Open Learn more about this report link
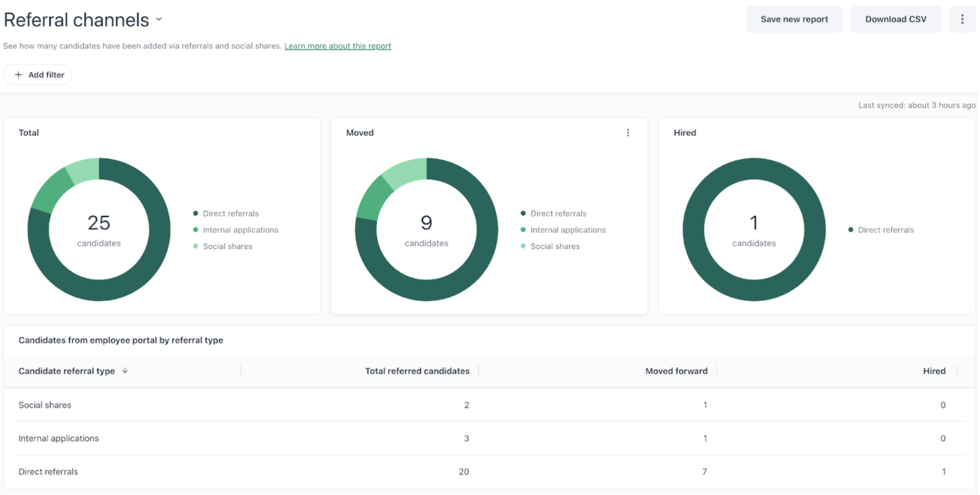Image resolution: width=980 pixels, height=495 pixels. 337,46
